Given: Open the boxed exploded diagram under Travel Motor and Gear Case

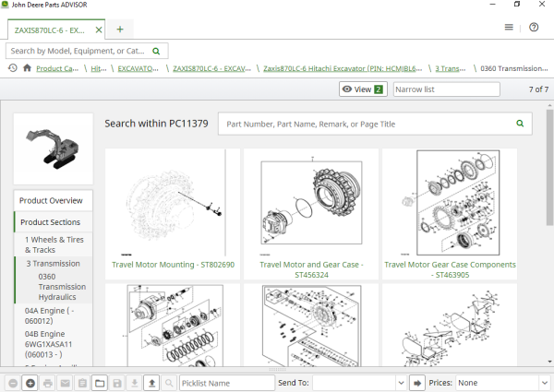Looking at the screenshot, I should click(x=311, y=326).
